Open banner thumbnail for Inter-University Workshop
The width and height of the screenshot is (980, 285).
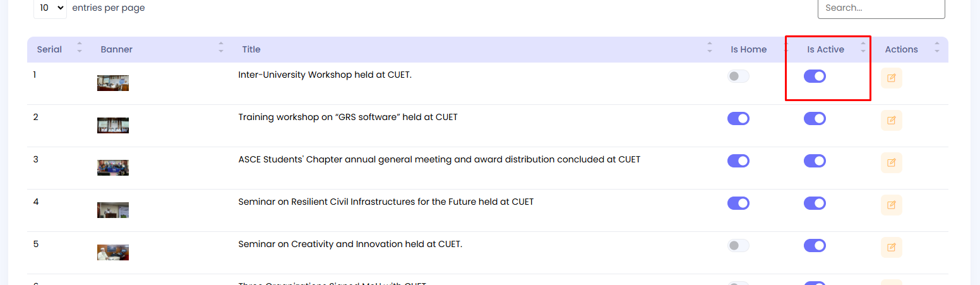[113, 83]
